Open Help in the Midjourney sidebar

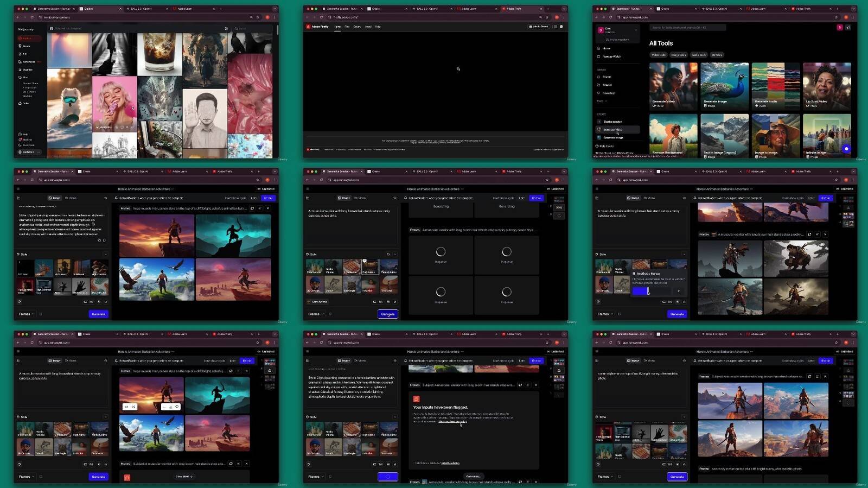coord(23,135)
